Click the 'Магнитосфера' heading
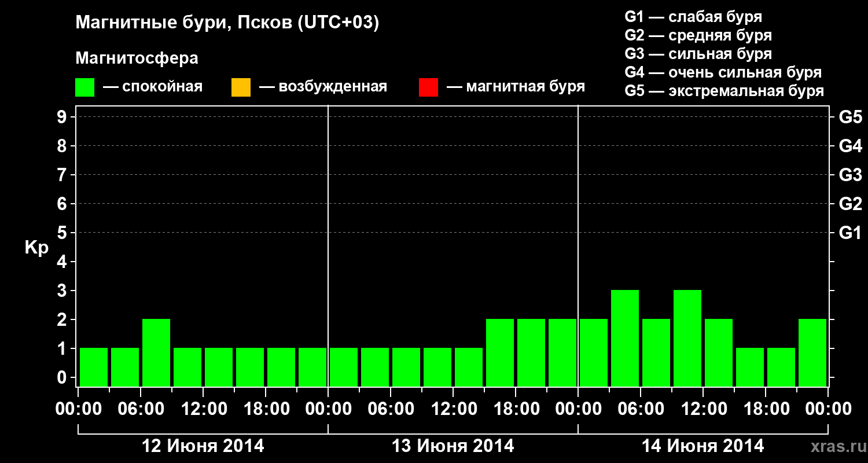The height and width of the screenshot is (463, 868). 137,58
